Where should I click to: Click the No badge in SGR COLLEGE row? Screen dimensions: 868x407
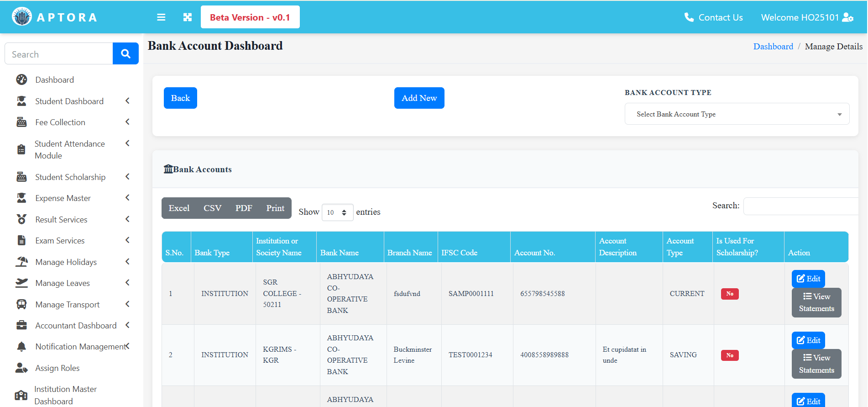[730, 294]
